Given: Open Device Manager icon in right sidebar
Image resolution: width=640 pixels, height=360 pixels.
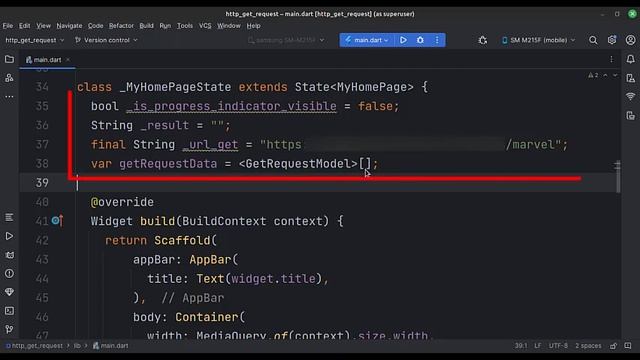Looking at the screenshot, I should click(631, 78).
